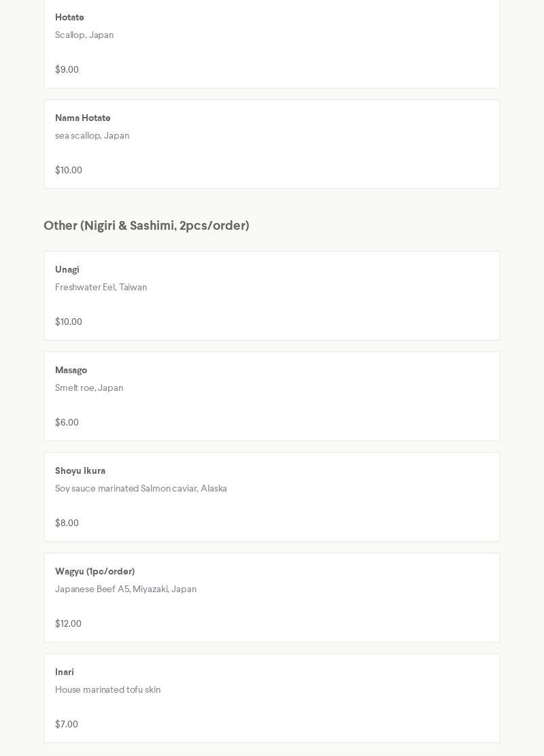Select the Unagi item name
The width and height of the screenshot is (544, 756).
pyautogui.click(x=67, y=270)
